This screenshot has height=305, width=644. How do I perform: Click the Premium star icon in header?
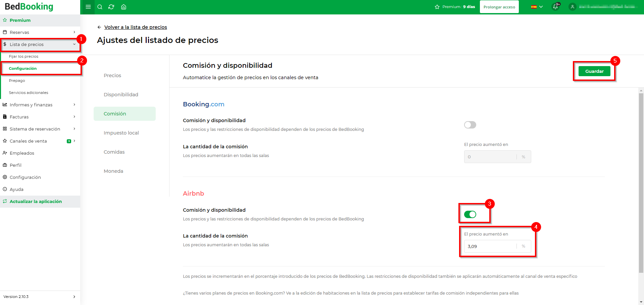(437, 7)
